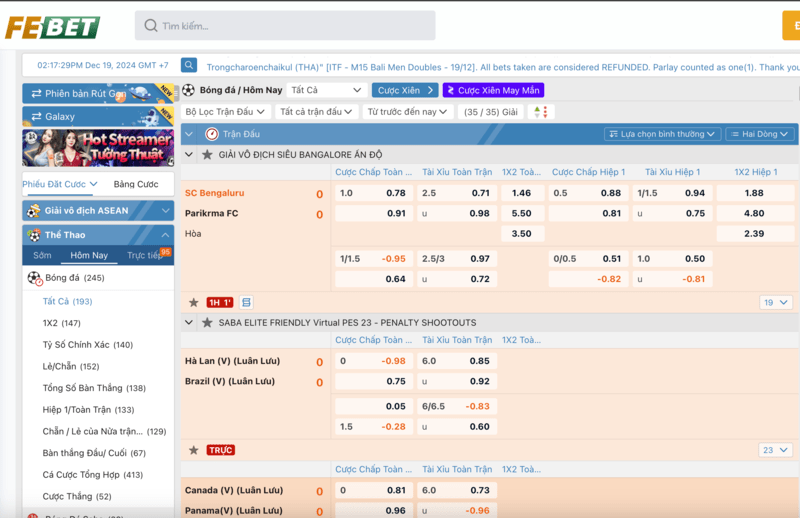Click the FEBET logo
The height and width of the screenshot is (518, 800).
coord(52,27)
